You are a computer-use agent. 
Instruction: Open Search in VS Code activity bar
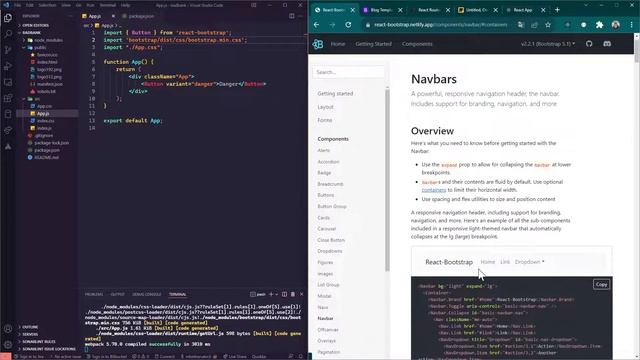(x=8, y=34)
